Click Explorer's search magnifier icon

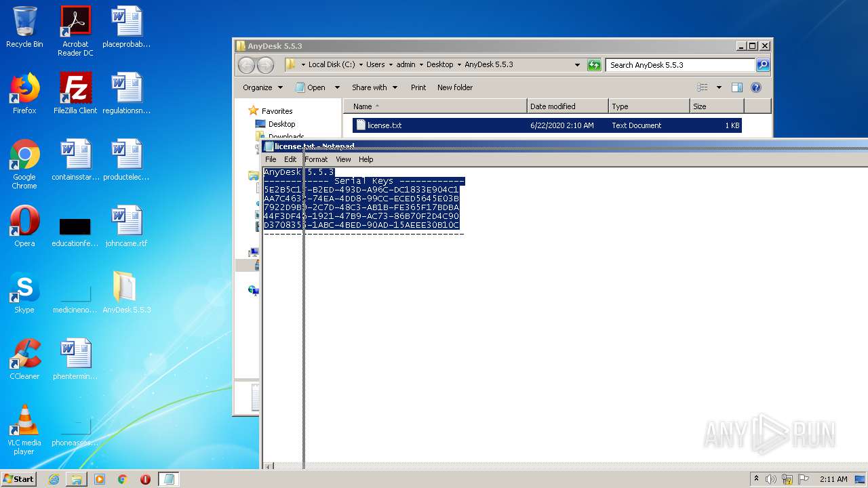tap(763, 65)
